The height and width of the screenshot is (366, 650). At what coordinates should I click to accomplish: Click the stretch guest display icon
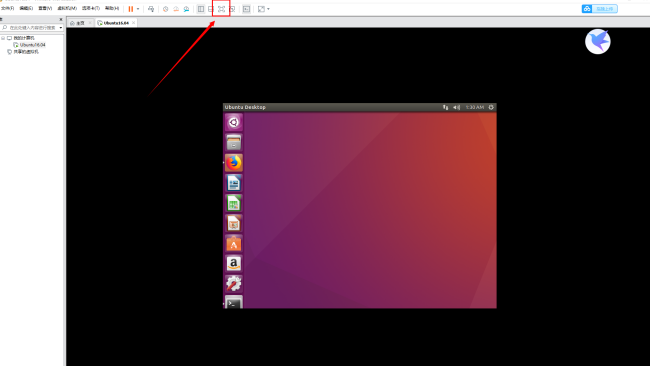coord(261,9)
